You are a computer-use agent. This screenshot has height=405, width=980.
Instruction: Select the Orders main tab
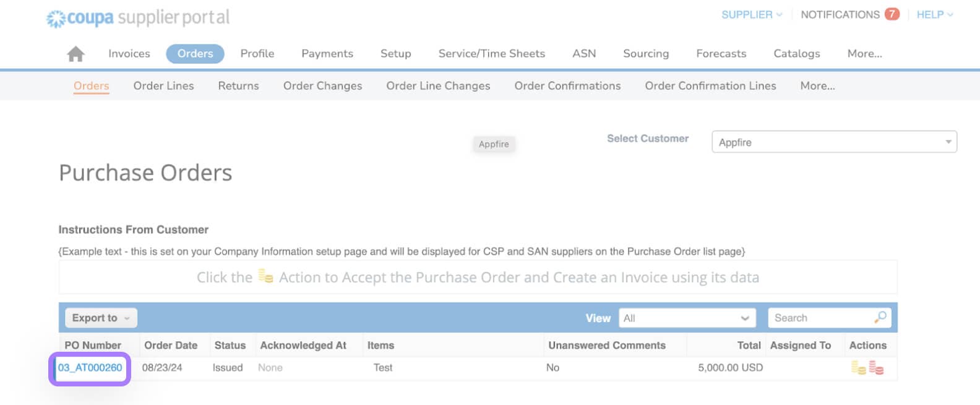point(195,54)
